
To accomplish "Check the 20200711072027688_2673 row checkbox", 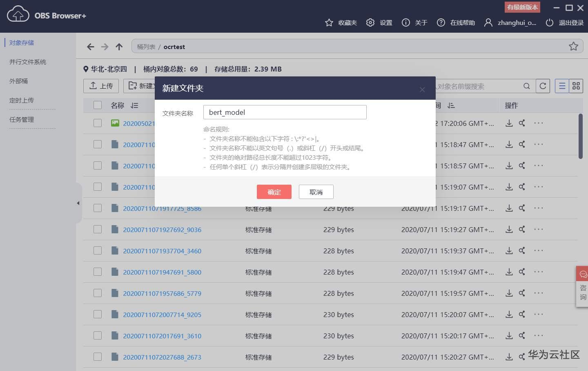I will click(x=98, y=357).
